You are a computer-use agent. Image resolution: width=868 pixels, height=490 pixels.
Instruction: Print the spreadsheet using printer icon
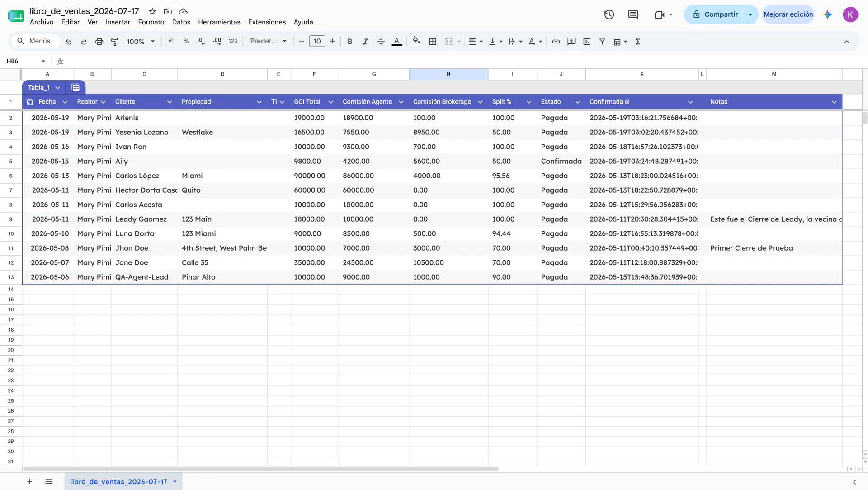[x=99, y=42]
